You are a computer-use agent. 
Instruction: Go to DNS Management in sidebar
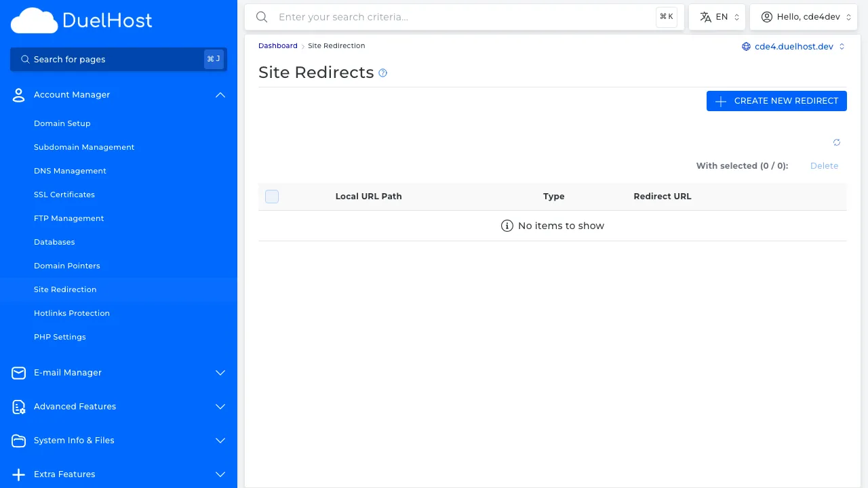[70, 171]
